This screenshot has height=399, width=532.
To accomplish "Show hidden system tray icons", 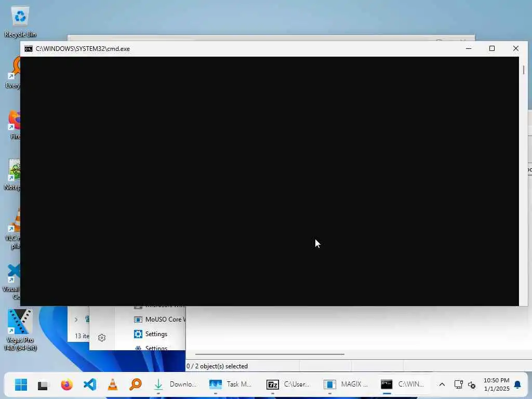I will click(x=442, y=384).
